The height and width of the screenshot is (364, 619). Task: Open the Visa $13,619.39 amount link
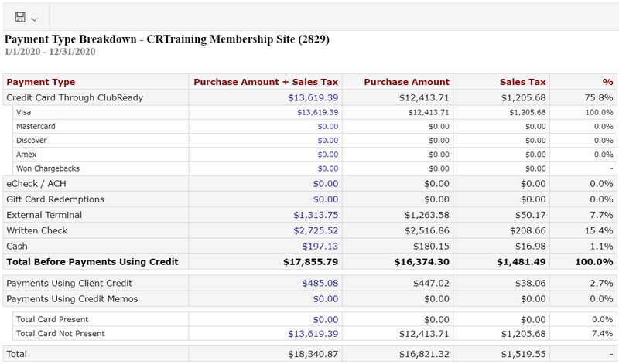pos(318,112)
